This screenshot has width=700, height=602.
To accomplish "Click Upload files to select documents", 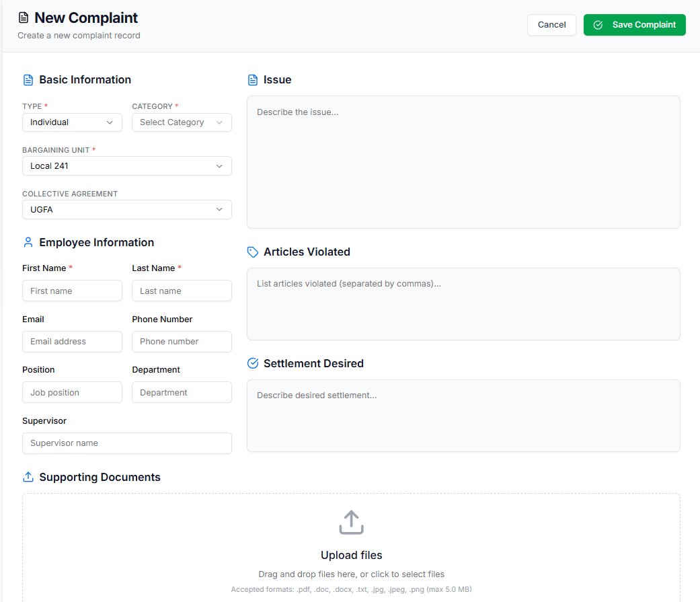I will tap(351, 555).
